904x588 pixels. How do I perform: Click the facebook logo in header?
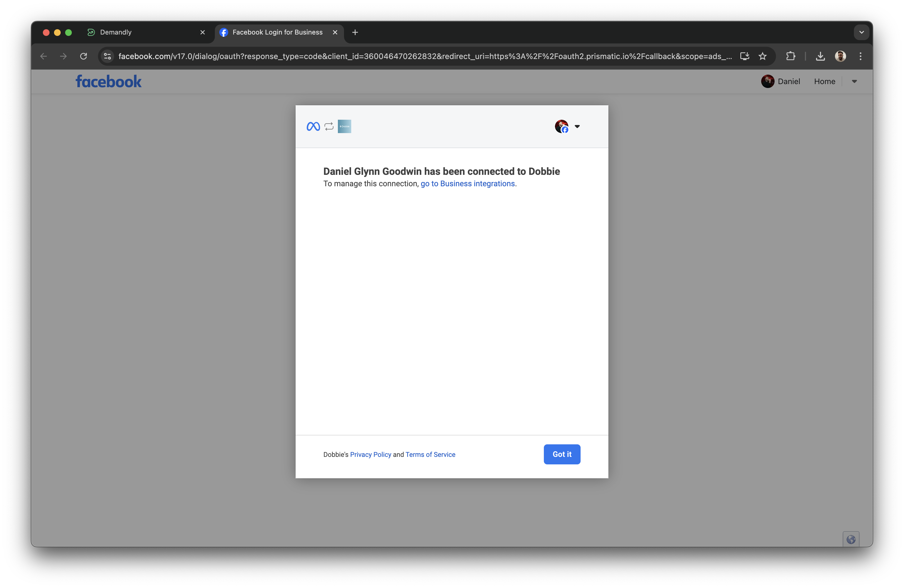[x=109, y=82]
